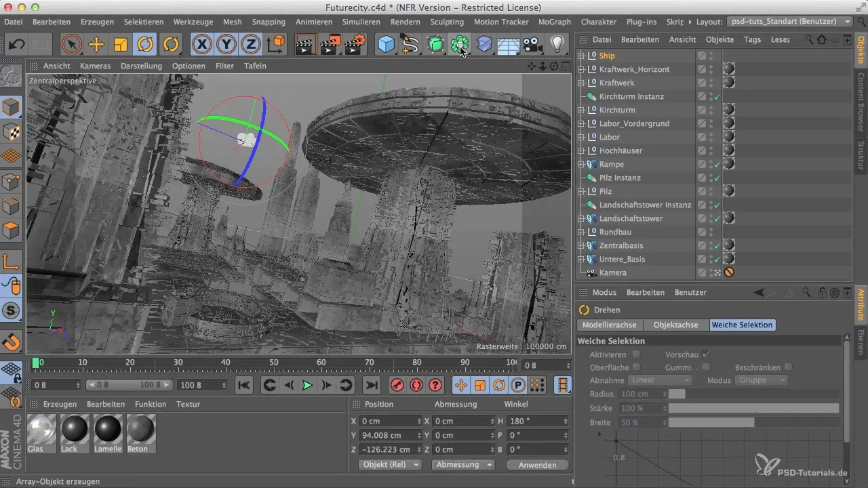Add a Cube primitive object
Screen dimensions: 868x488
386,45
